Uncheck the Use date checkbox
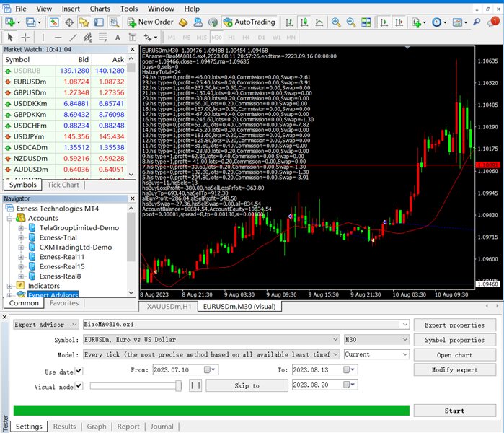Screen dimensions: 504x433 [x=79, y=371]
